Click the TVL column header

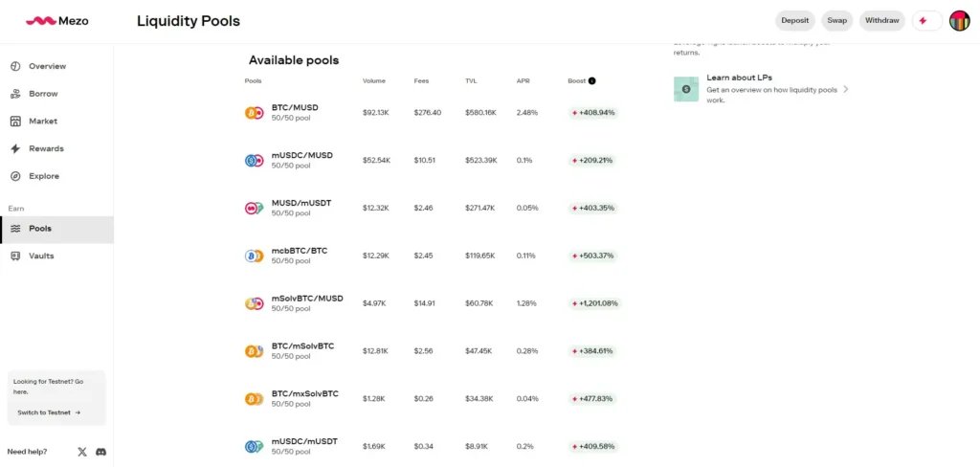471,80
